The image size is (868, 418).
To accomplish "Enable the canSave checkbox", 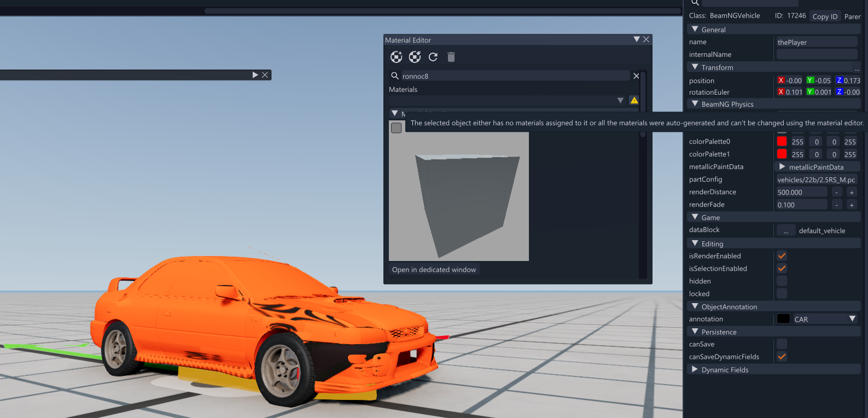I will click(x=782, y=344).
